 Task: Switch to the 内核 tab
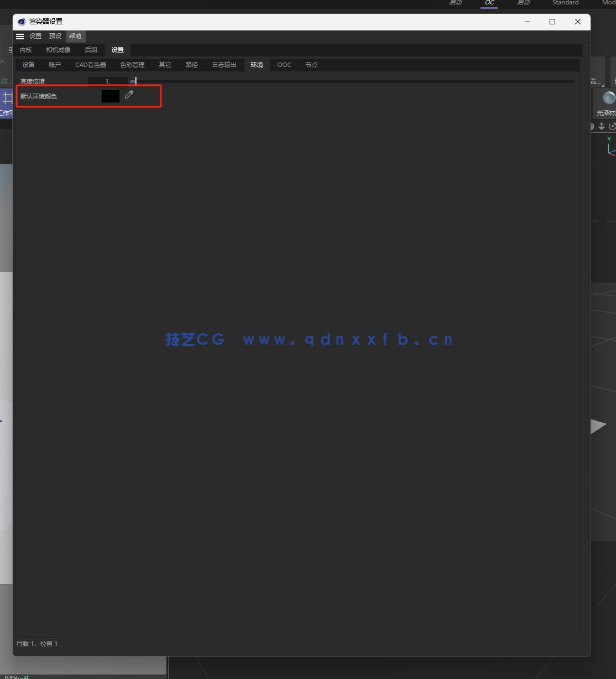25,50
